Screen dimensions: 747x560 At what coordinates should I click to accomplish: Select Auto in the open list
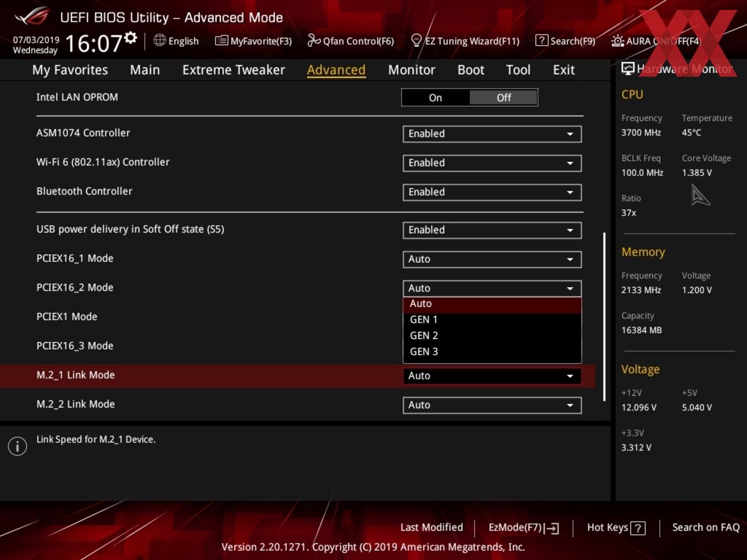492,304
